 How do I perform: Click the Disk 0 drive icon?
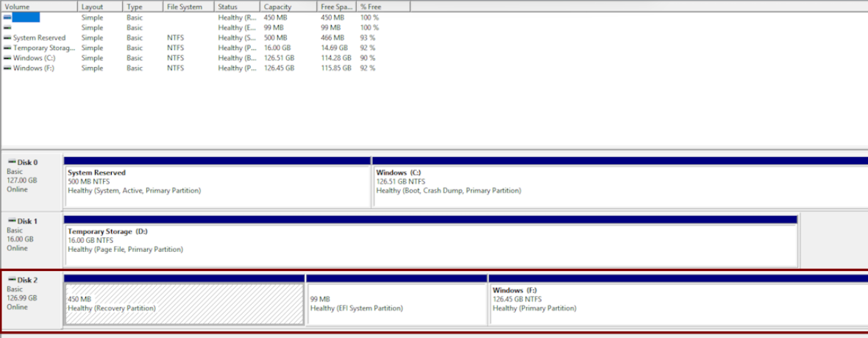click(x=12, y=162)
